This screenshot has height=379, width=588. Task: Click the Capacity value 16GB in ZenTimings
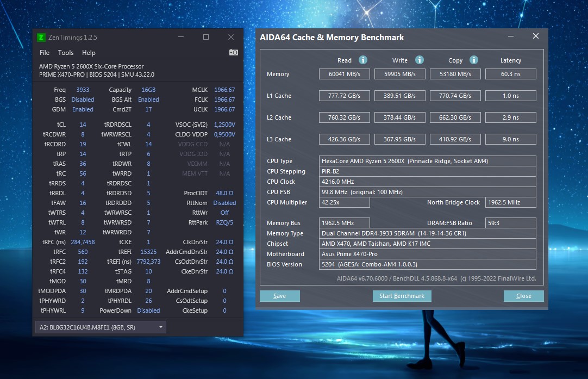148,90
